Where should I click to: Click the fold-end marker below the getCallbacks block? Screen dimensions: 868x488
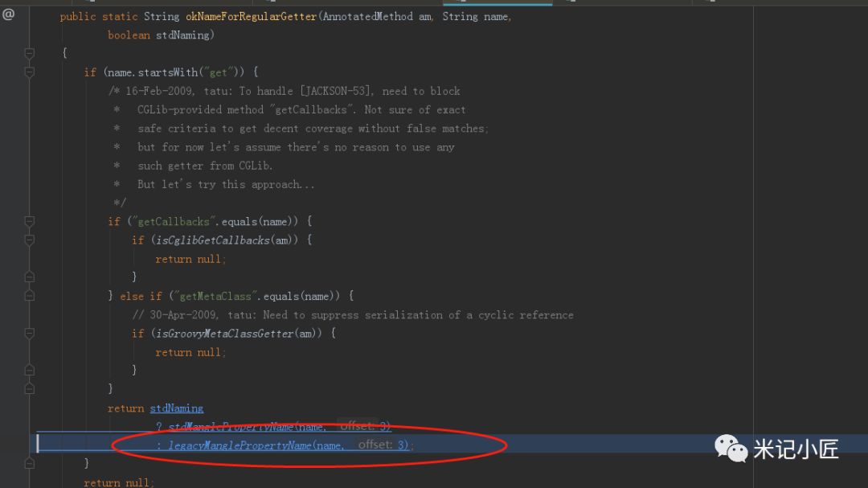[x=30, y=275]
